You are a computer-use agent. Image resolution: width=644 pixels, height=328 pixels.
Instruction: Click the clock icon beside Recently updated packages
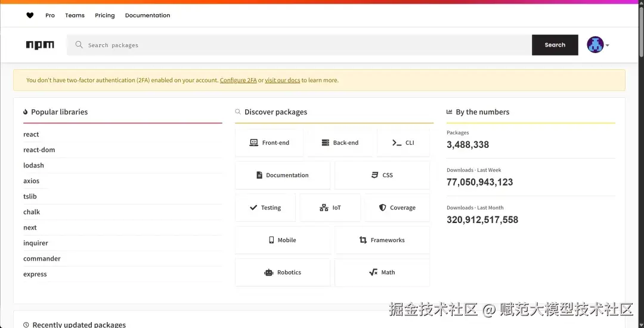coord(26,324)
